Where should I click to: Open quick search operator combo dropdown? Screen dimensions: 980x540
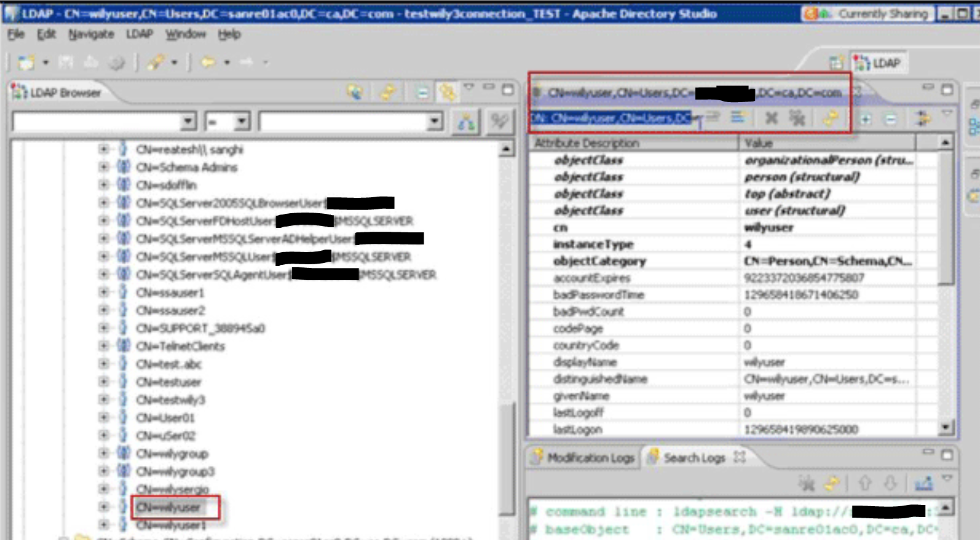[x=241, y=121]
